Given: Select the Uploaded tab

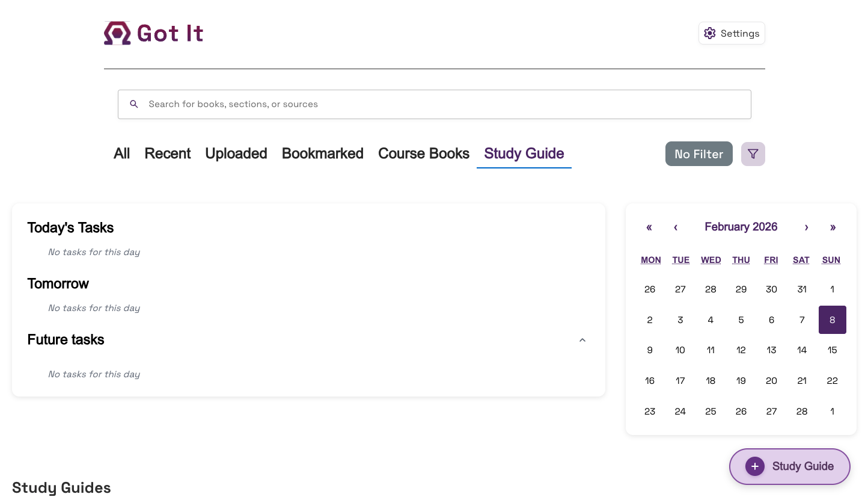Looking at the screenshot, I should point(236,153).
